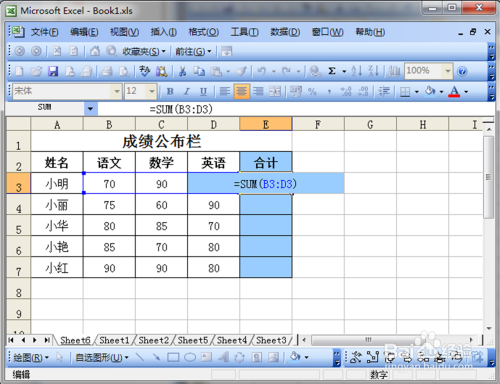Viewport: 500px width, 384px height.
Task: Select the Oval drawing tool
Action: [190, 357]
